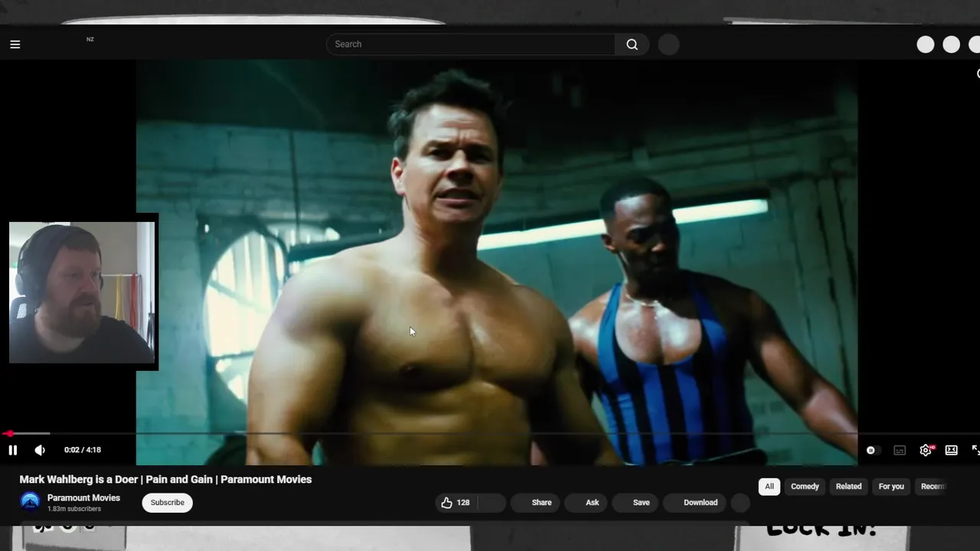Click the 0:02 / 4:18 time display

[x=83, y=450]
